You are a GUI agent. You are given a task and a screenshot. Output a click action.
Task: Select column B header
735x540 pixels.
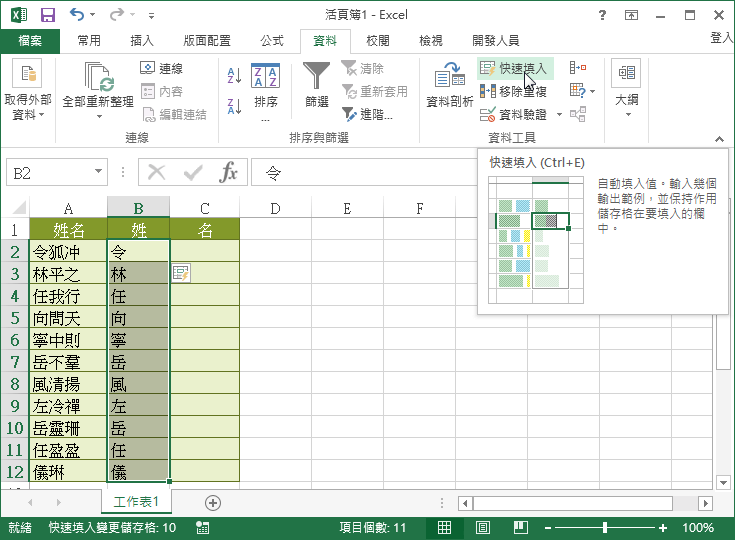point(138,208)
